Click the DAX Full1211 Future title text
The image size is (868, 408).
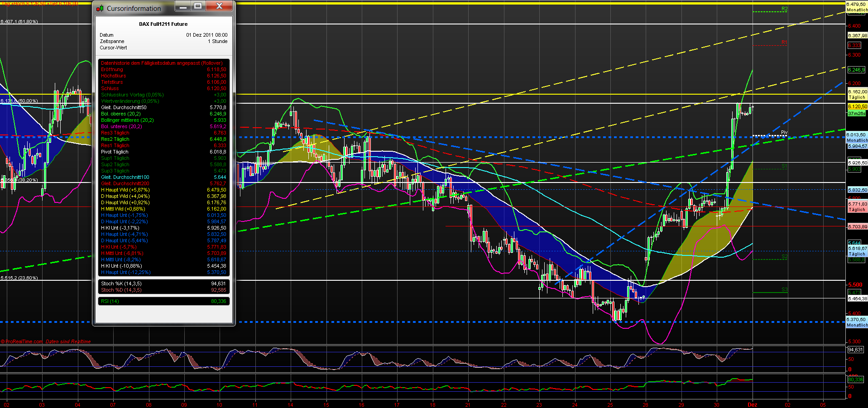[163, 24]
